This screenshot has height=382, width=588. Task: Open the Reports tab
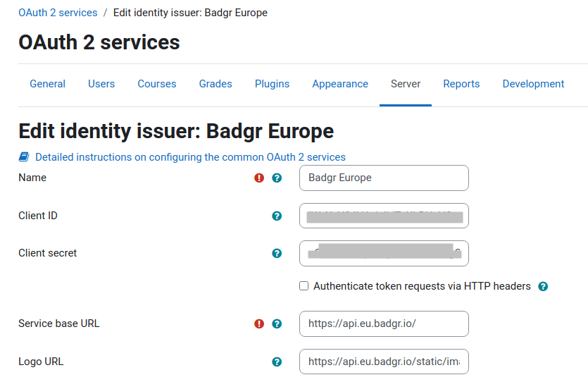[x=461, y=84]
